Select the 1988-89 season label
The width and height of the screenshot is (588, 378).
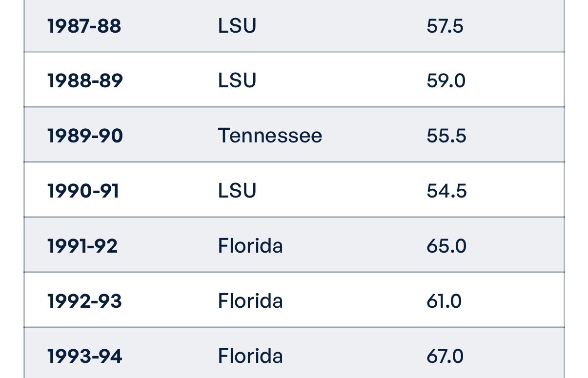[x=85, y=80]
